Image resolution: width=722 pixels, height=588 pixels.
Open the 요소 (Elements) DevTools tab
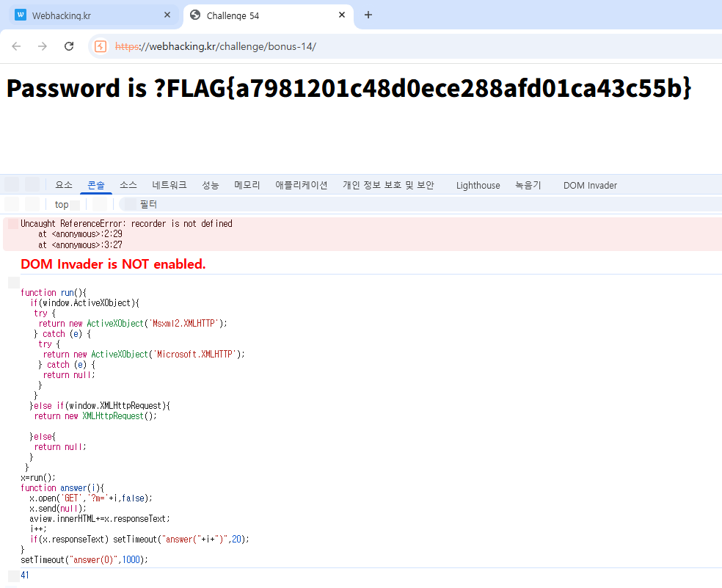click(64, 185)
